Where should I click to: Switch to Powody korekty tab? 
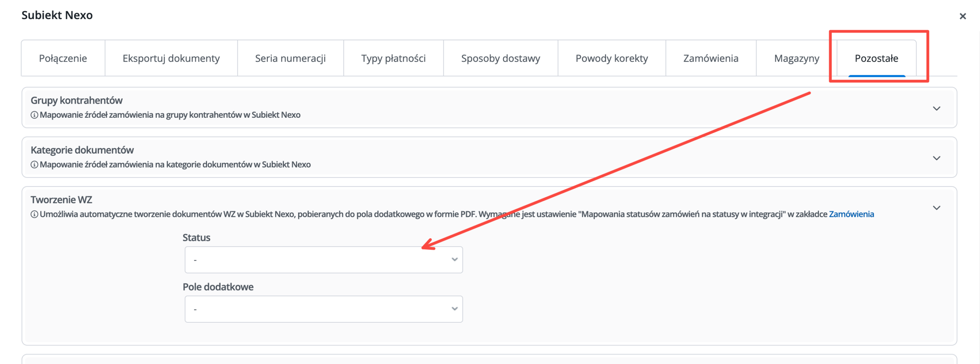(612, 58)
